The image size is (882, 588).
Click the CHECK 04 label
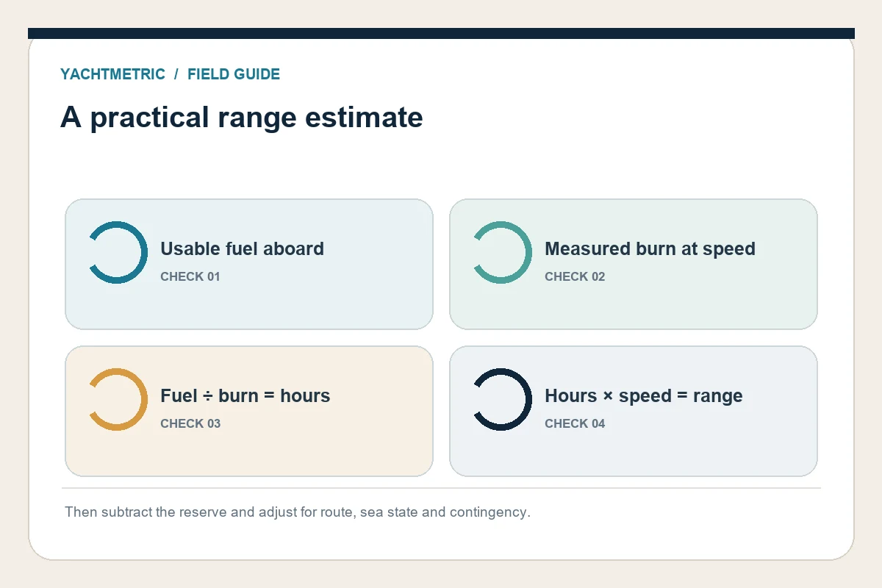[575, 423]
